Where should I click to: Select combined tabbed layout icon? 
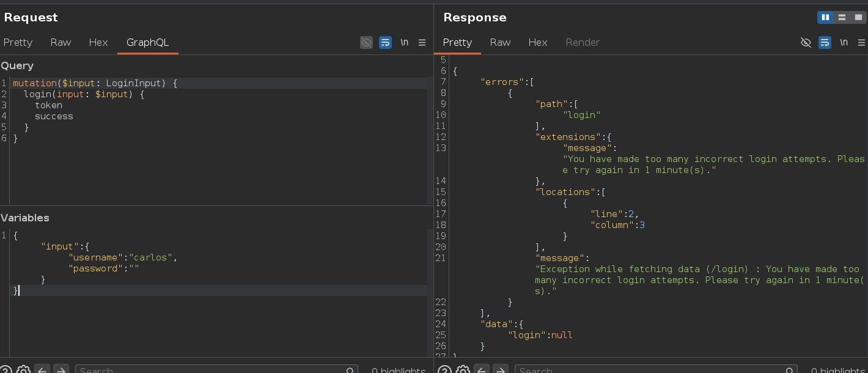[x=858, y=17]
